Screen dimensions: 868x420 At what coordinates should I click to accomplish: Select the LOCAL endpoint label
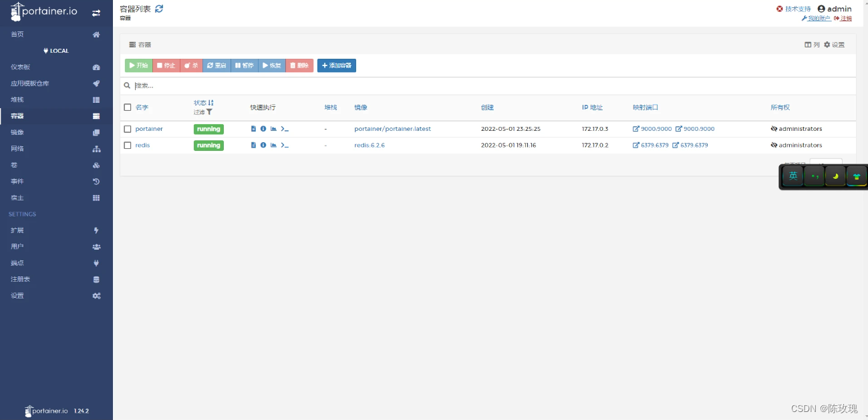56,51
